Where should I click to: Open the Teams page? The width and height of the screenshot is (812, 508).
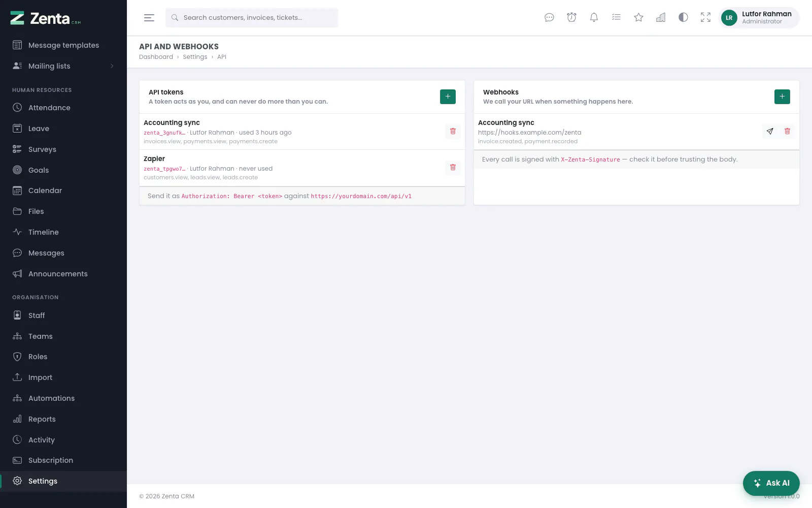pos(63,336)
